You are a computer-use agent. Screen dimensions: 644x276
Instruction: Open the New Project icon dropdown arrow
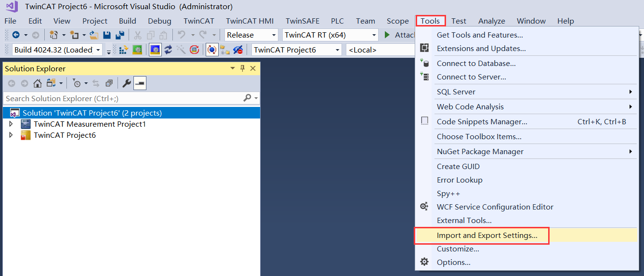click(64, 35)
